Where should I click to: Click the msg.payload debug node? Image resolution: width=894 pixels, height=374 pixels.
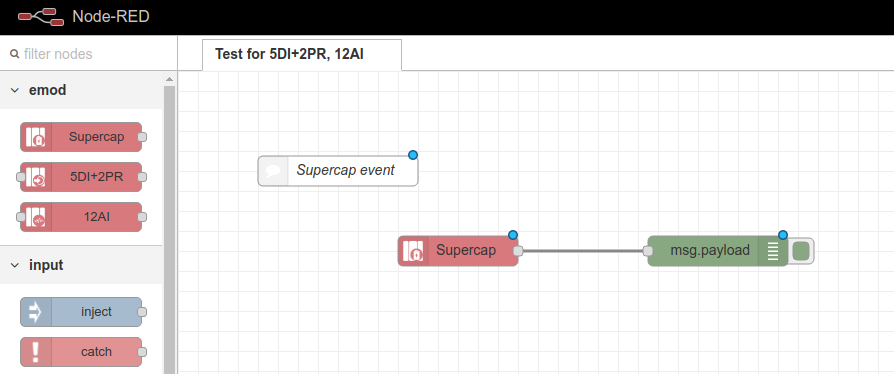(x=718, y=251)
